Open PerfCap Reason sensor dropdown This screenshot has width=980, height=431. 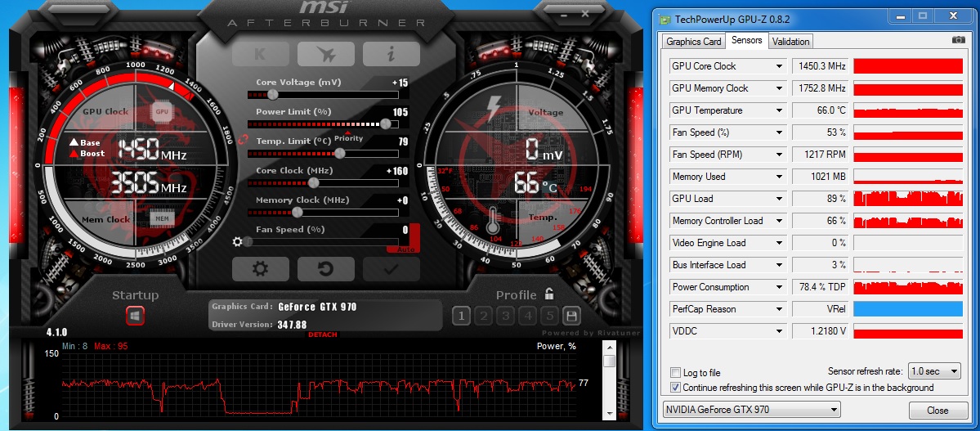(780, 309)
